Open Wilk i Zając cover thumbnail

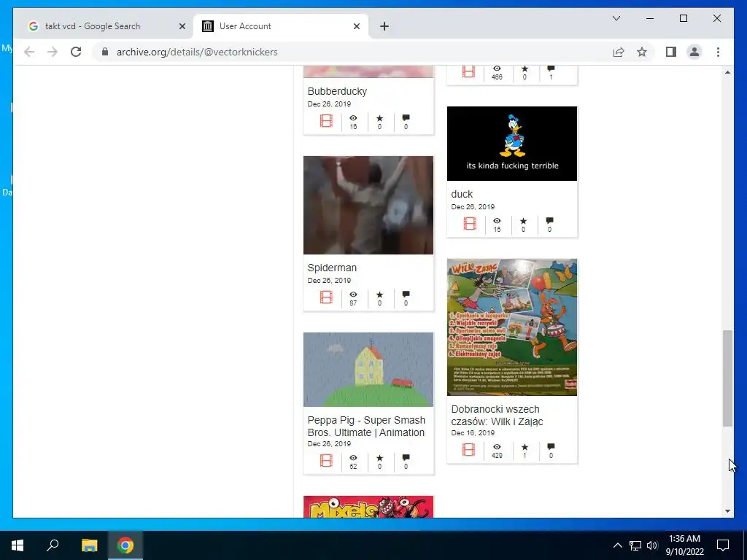512,327
